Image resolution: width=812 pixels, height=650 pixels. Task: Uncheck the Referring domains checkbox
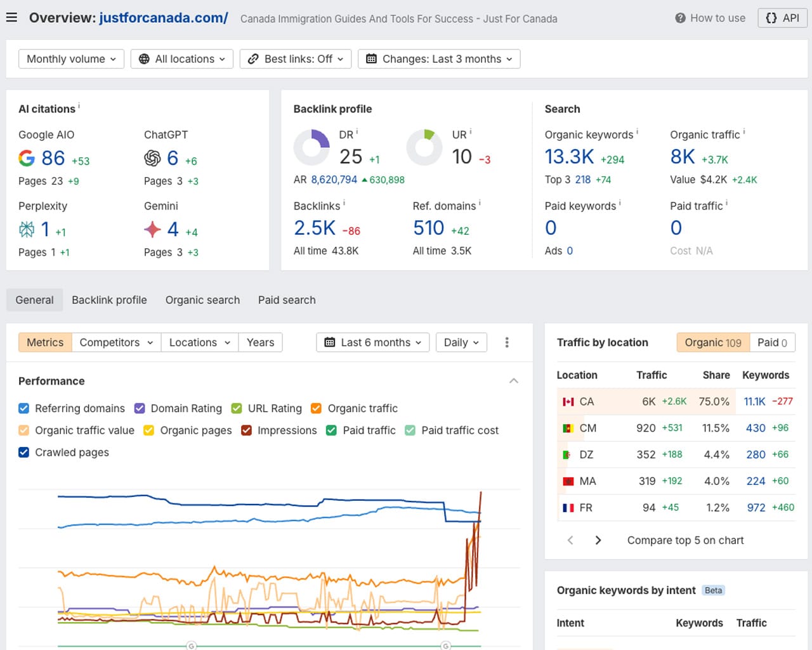pyautogui.click(x=24, y=408)
